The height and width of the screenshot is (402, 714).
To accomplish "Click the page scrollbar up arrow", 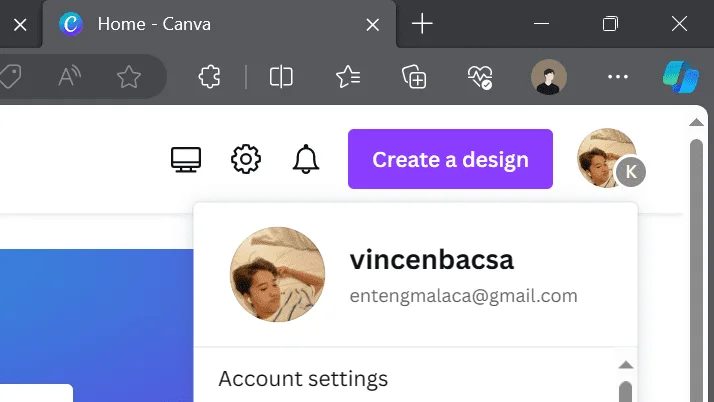I will [x=696, y=122].
